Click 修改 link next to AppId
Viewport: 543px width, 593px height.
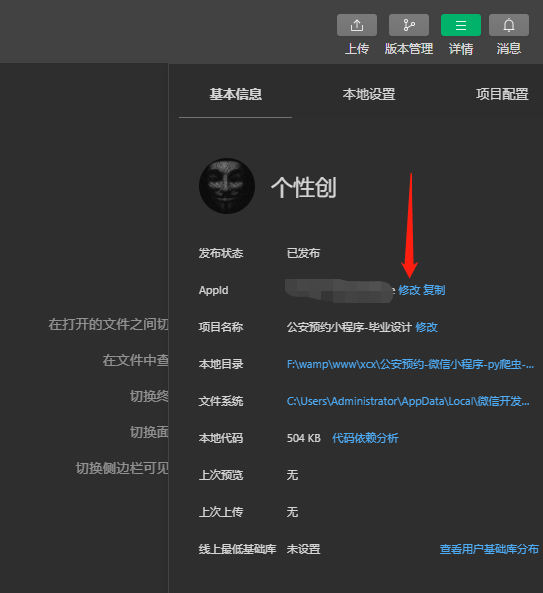pyautogui.click(x=409, y=290)
